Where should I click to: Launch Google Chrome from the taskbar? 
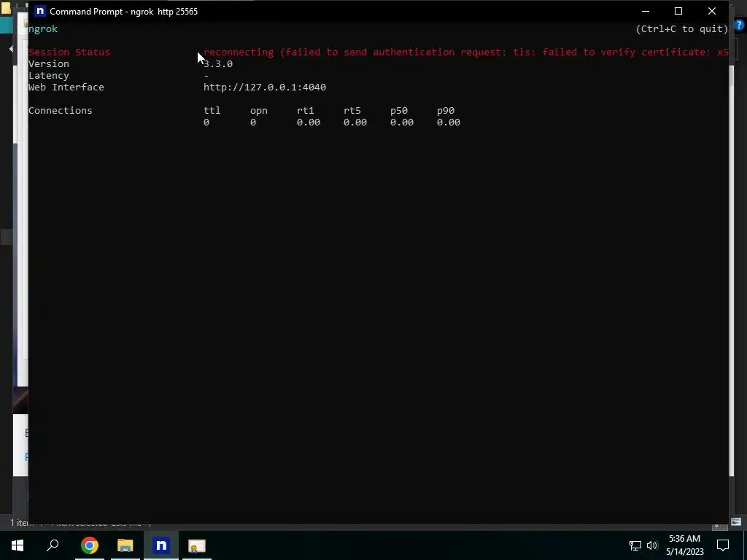[x=90, y=545]
